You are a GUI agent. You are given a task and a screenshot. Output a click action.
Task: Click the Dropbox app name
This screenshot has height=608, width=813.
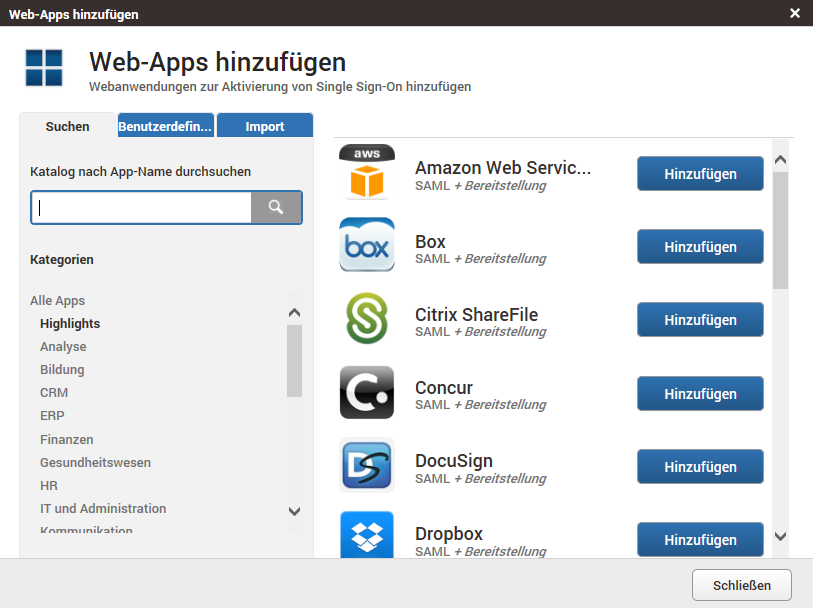point(449,534)
